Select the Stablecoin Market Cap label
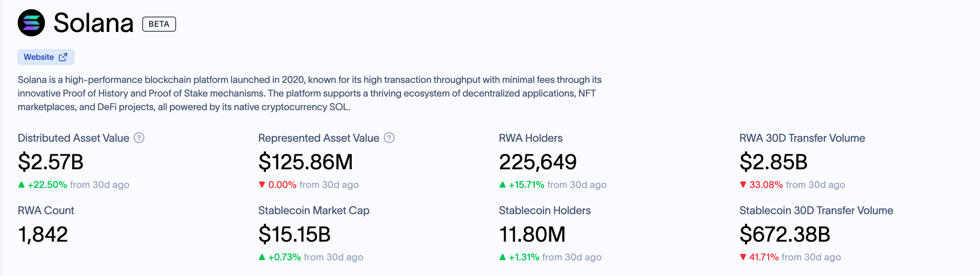The height and width of the screenshot is (276, 980). (314, 210)
